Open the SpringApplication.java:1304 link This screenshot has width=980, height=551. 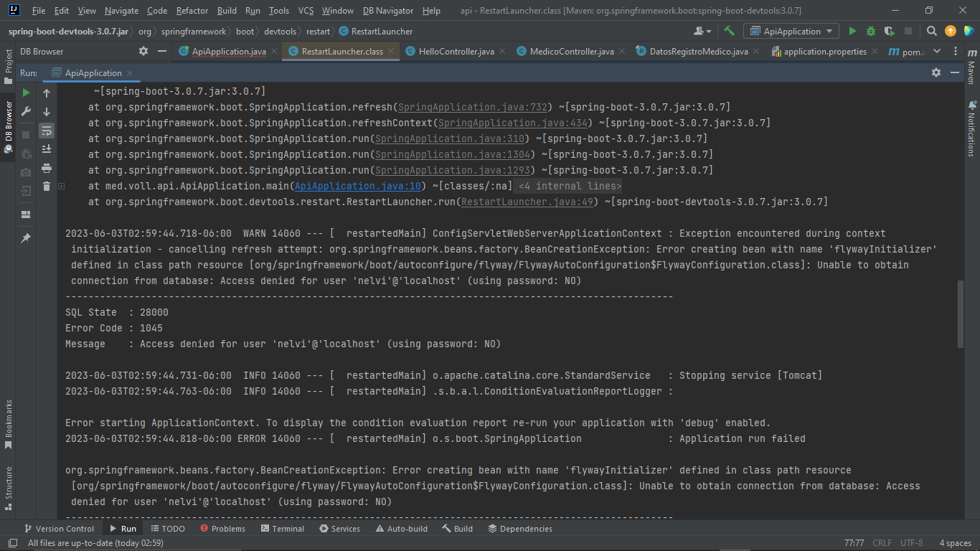452,154
